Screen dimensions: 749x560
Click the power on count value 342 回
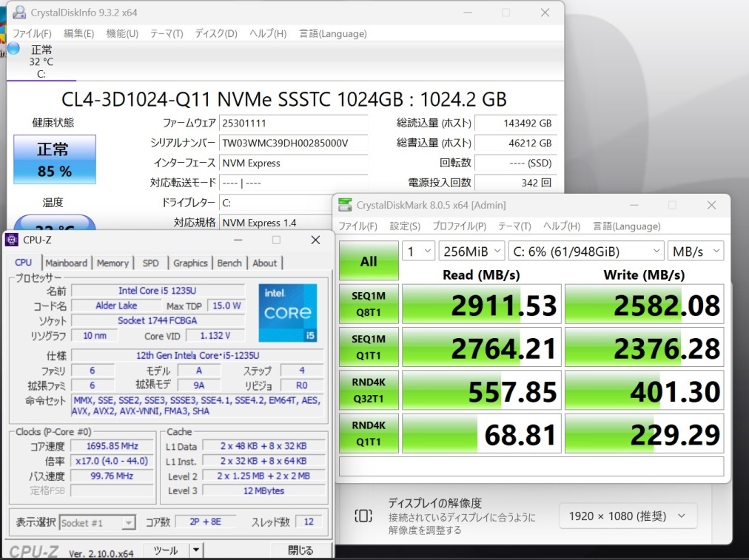515,183
